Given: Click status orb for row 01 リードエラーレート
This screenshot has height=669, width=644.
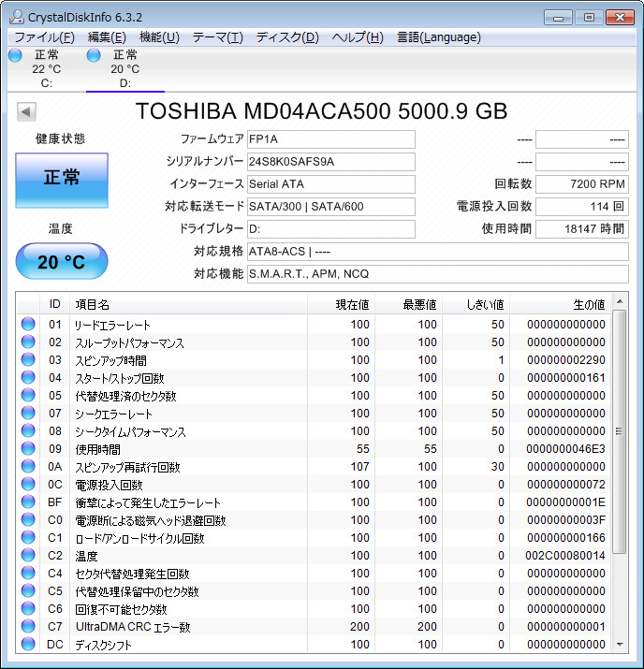Looking at the screenshot, I should point(28,324).
